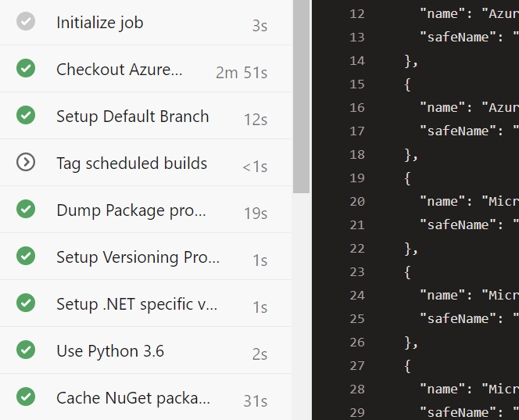Click the gray check icon beside Initialize job

(26, 22)
